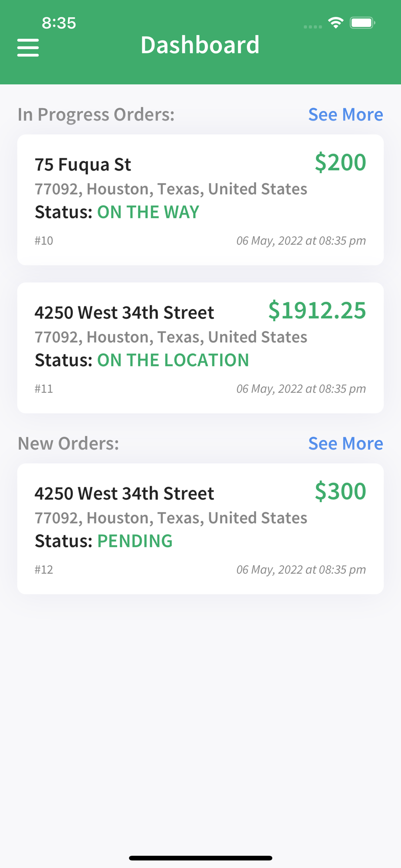Tap the New Orders section heading
Viewport: 401px width, 868px height.
point(68,444)
